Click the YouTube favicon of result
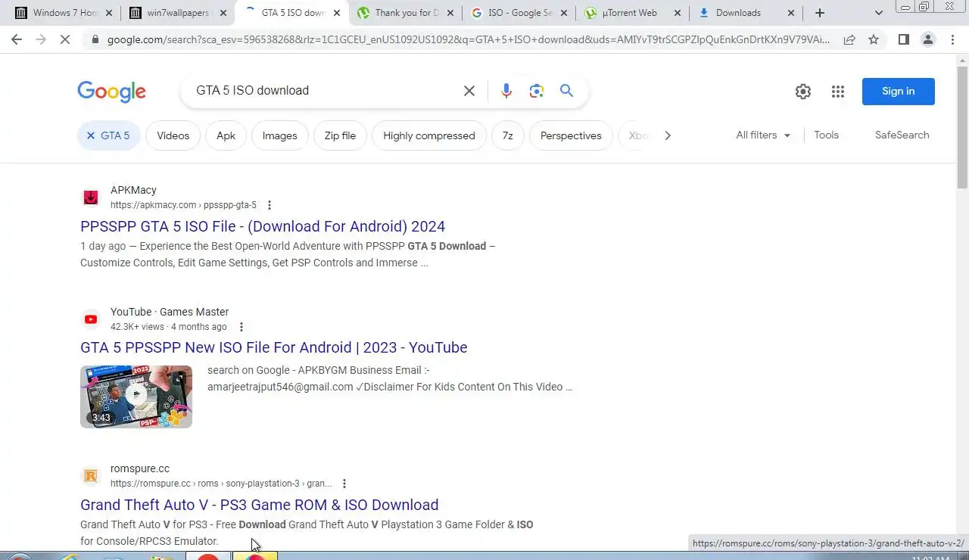The image size is (969, 560). click(x=91, y=319)
